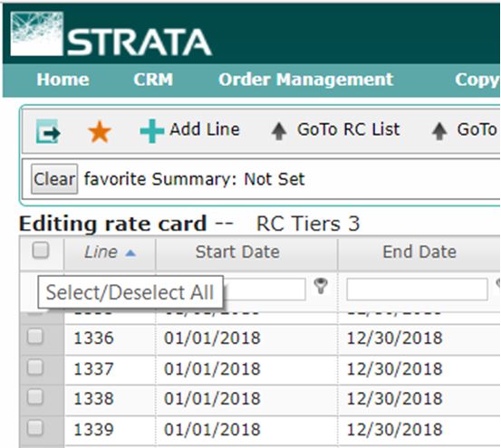
Task: Click End Date 12/30/2018 in row 1338
Action: click(395, 398)
